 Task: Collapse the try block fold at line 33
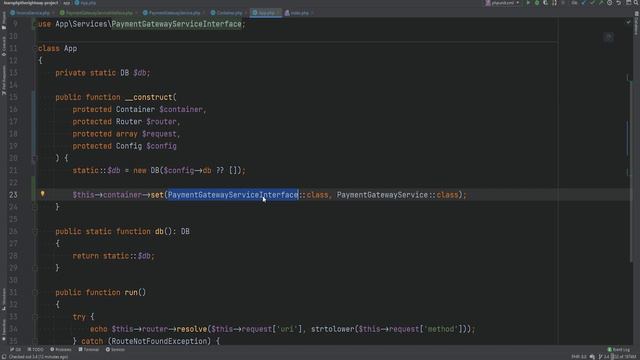tap(35, 317)
